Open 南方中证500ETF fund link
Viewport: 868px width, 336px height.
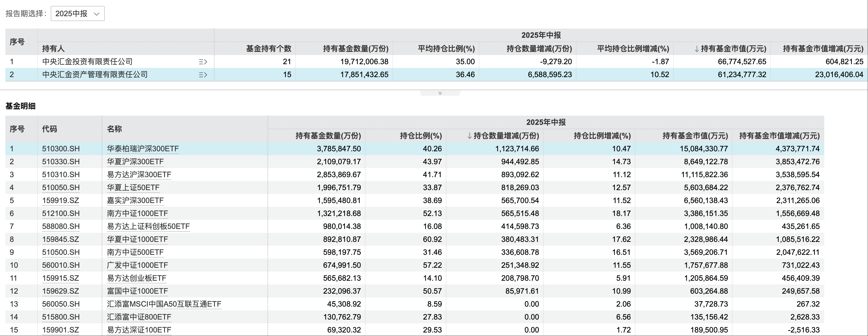click(x=135, y=252)
